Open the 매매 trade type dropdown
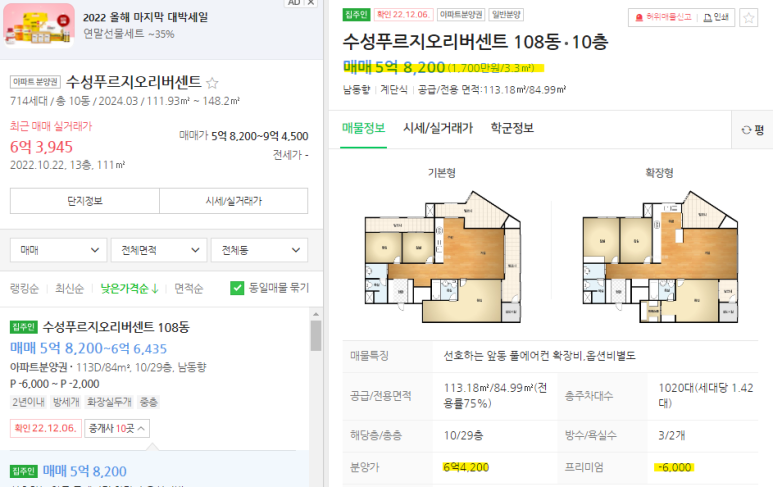 pyautogui.click(x=59, y=250)
